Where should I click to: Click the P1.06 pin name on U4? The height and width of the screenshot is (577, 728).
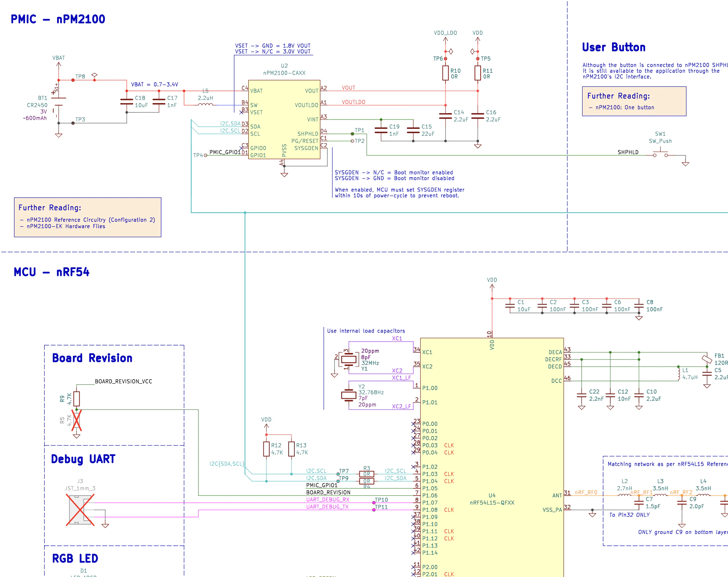click(x=430, y=496)
